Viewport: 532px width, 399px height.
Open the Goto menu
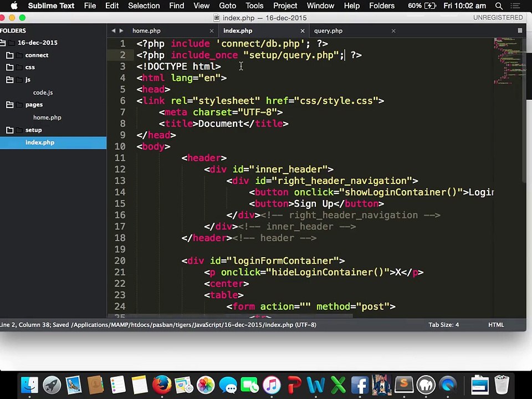point(227,6)
